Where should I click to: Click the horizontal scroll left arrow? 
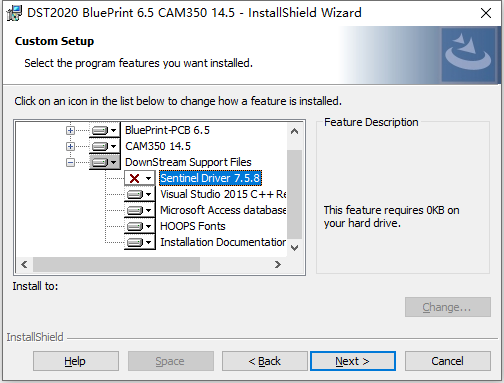click(24, 265)
